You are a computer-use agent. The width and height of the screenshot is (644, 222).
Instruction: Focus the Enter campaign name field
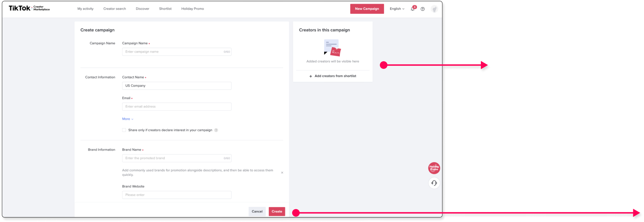coord(172,52)
